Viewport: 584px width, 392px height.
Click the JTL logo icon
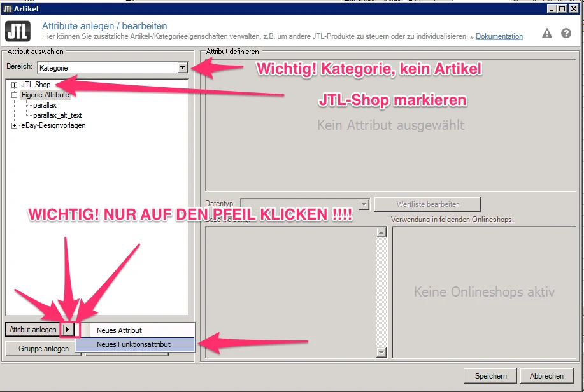point(17,31)
